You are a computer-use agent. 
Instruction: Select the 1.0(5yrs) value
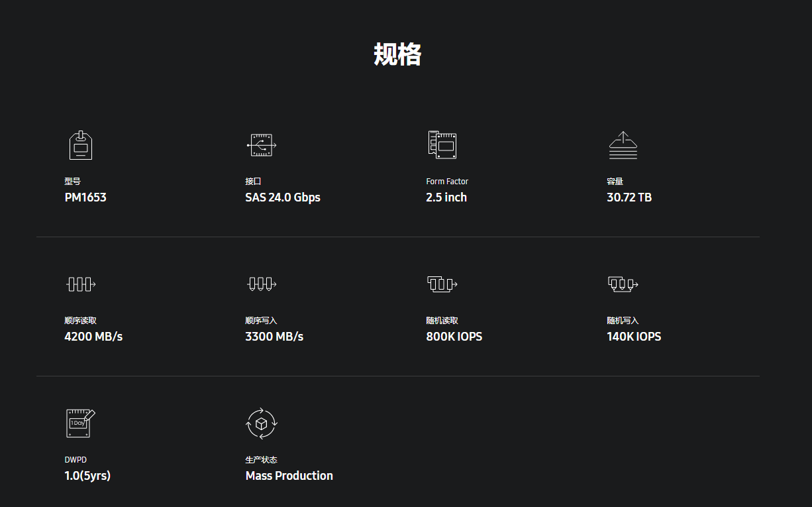tap(87, 476)
